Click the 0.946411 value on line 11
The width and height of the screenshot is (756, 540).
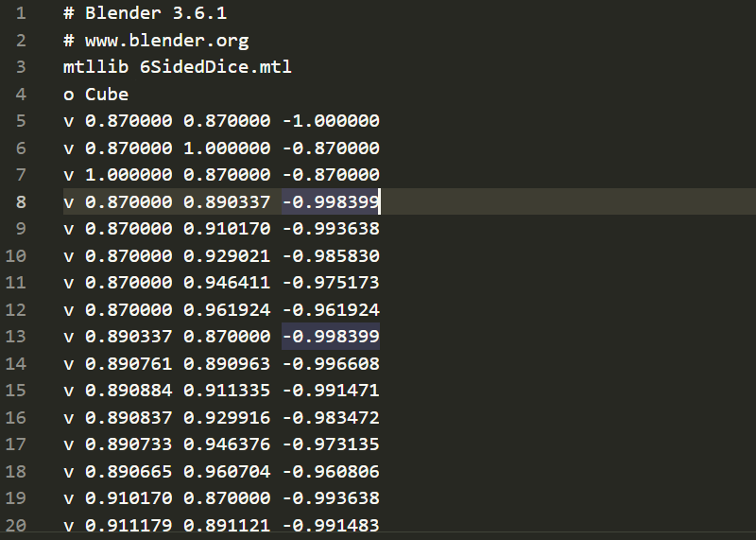tap(226, 282)
